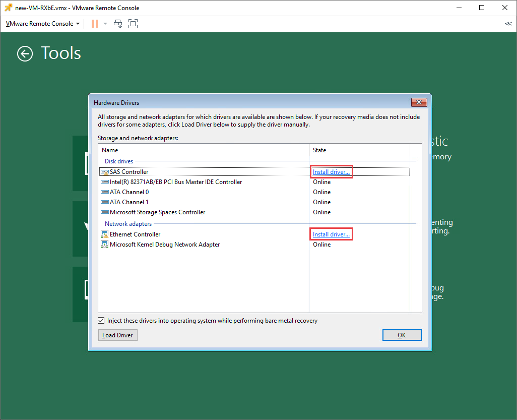Click Install driver link for Ethernet Controller

331,234
